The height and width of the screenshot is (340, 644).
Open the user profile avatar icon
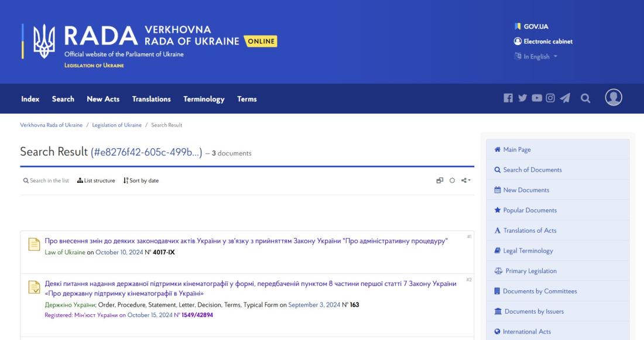pyautogui.click(x=613, y=98)
